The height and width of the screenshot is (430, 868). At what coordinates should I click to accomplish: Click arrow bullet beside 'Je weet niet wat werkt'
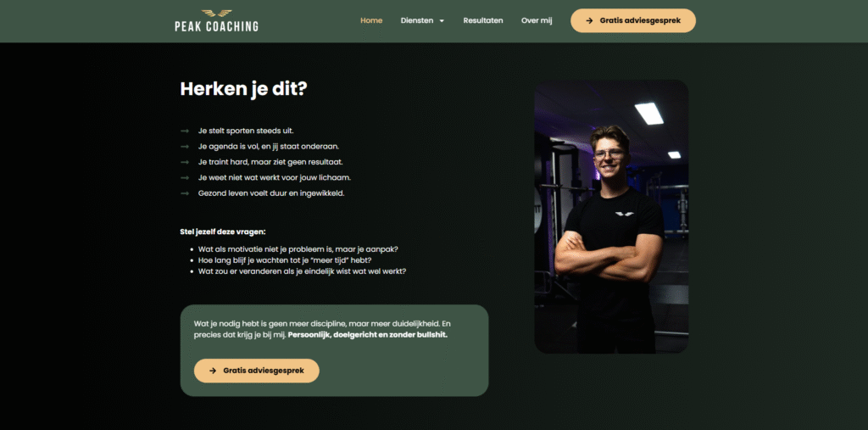click(185, 178)
